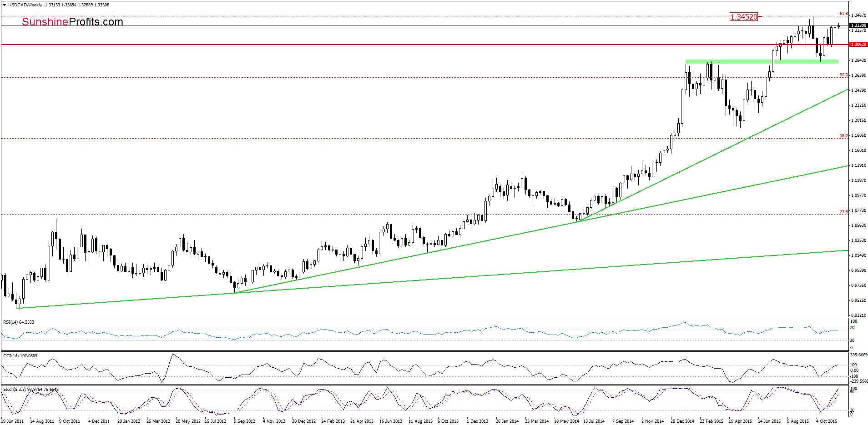Click the 25 Mar 2012 date label
This screenshot has width=868, height=425.
(x=158, y=421)
